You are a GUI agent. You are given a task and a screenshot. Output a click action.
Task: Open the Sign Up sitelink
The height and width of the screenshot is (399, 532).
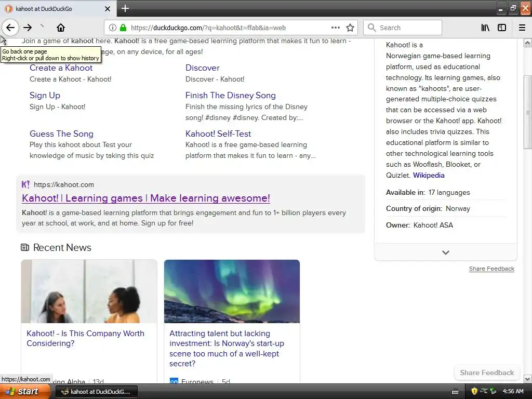[45, 96]
